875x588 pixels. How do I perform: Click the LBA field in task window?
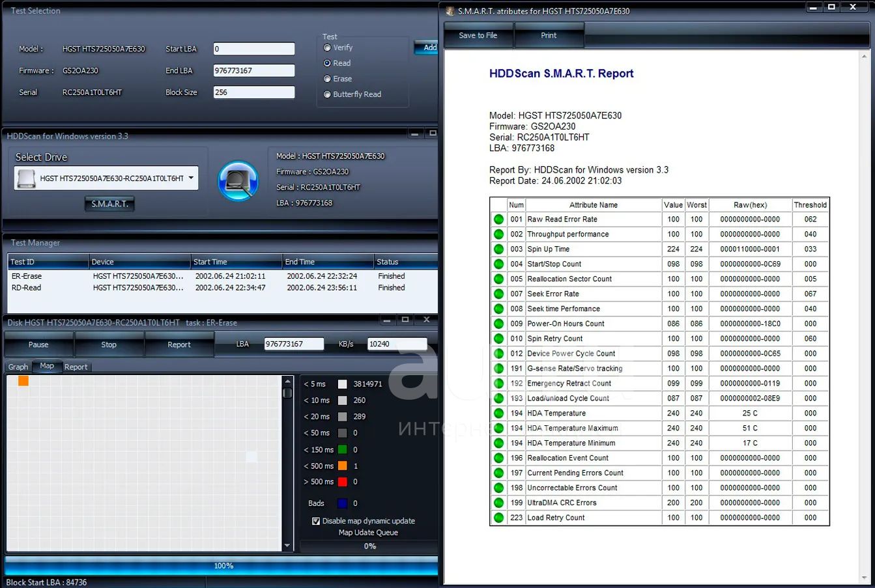tap(294, 344)
